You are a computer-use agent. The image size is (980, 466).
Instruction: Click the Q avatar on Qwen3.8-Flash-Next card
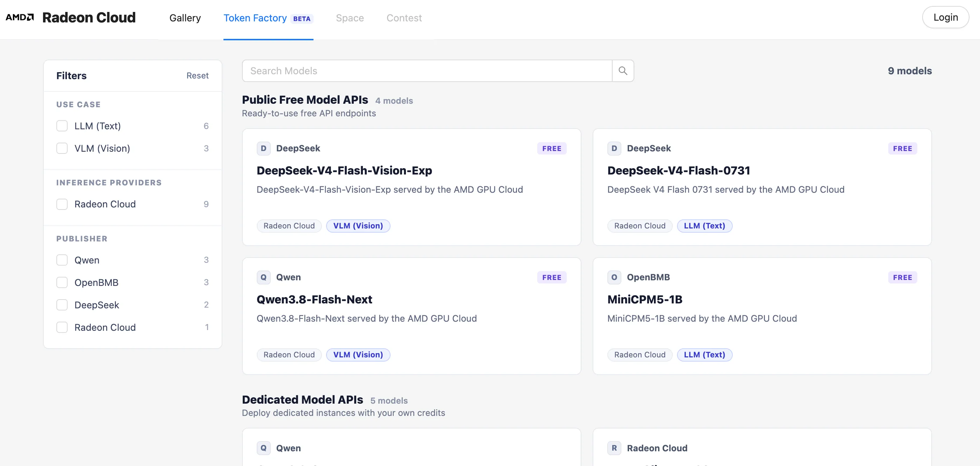pyautogui.click(x=264, y=277)
